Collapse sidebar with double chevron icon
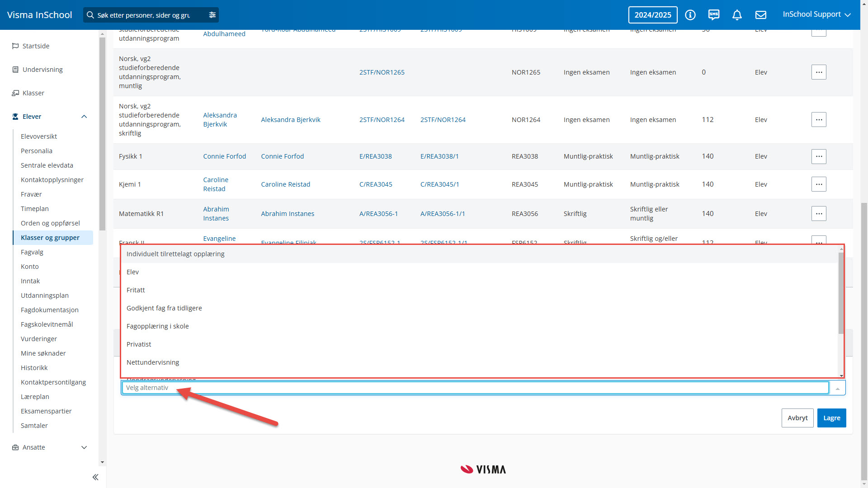868x488 pixels. pyautogui.click(x=95, y=477)
